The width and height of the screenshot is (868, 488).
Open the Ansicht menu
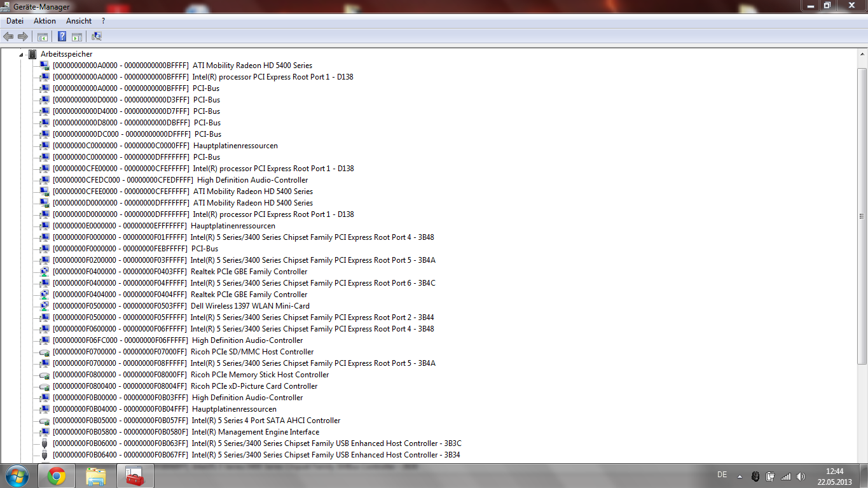(x=79, y=21)
